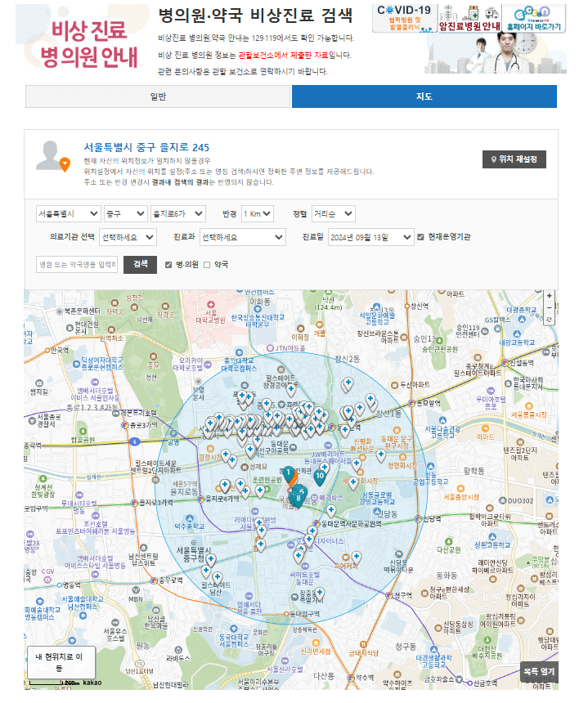The width and height of the screenshot is (588, 703).
Task: Click the 서울중앙시장 map label
Action: [x=461, y=497]
